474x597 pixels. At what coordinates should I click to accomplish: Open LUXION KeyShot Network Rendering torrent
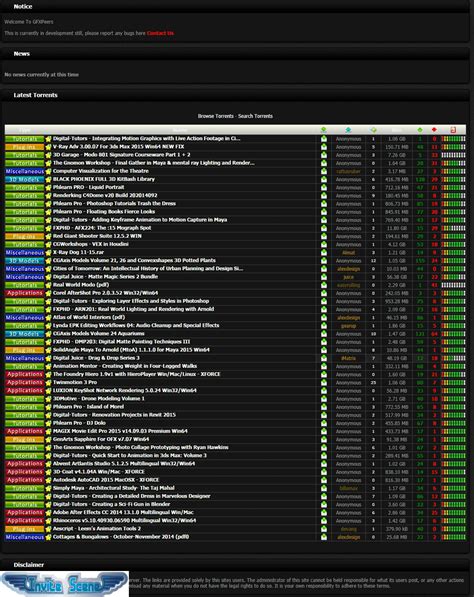[x=125, y=391]
